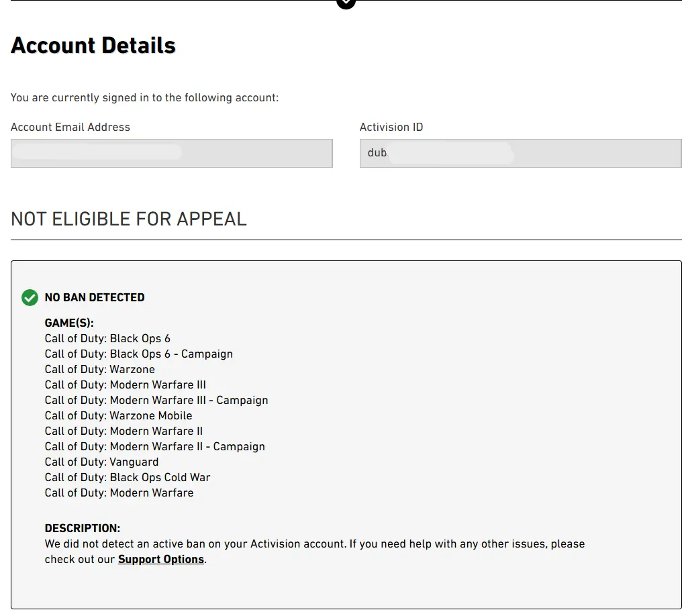Select the NOT ELIGIBLE FOR APPEAL heading
This screenshot has width=684, height=616.
[x=129, y=219]
